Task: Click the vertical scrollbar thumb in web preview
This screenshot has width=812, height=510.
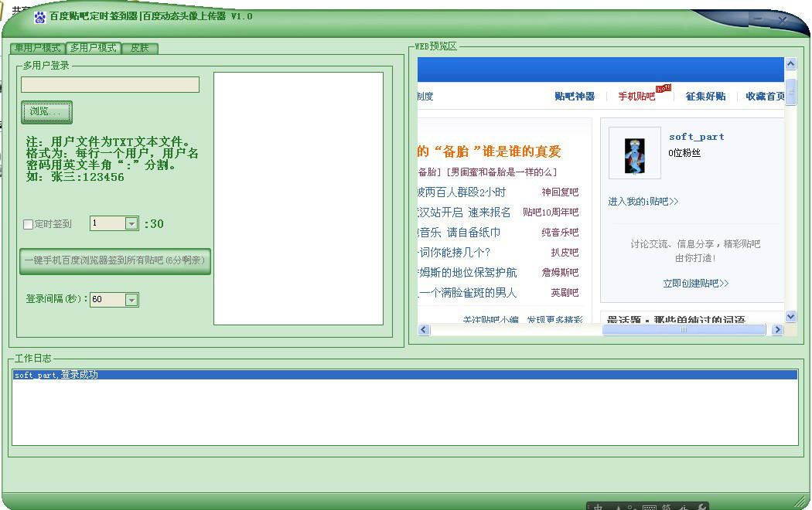Action: pyautogui.click(x=790, y=92)
